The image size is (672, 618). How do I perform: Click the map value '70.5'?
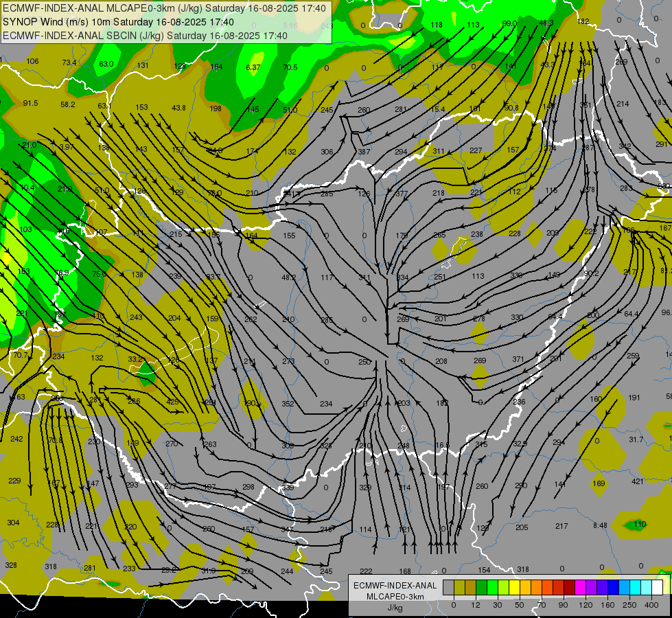pyautogui.click(x=290, y=67)
